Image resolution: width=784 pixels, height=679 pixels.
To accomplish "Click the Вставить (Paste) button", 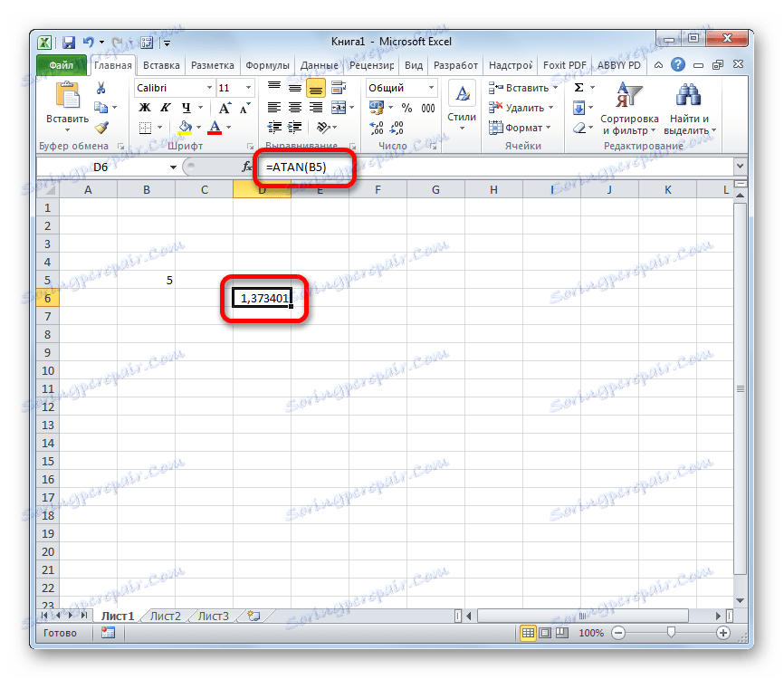I will 68,100.
